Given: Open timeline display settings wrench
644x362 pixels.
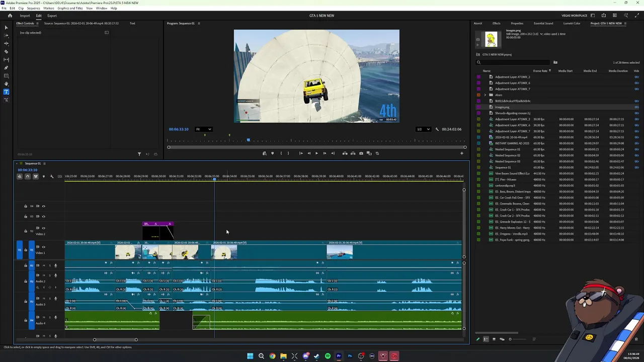Looking at the screenshot, I should tap(51, 176).
